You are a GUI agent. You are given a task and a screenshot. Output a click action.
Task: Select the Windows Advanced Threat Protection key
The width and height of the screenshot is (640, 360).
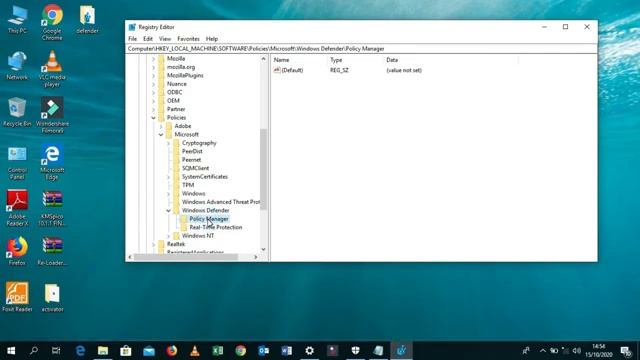(x=221, y=202)
